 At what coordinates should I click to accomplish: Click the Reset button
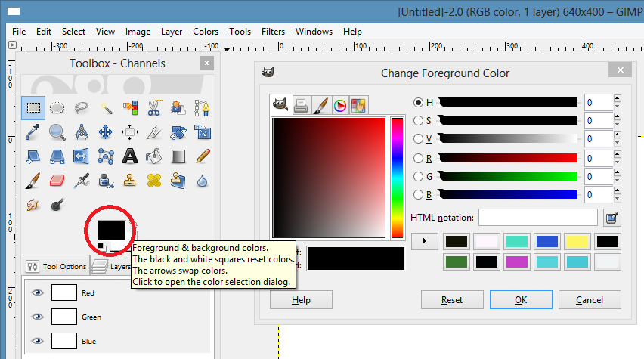(x=452, y=300)
